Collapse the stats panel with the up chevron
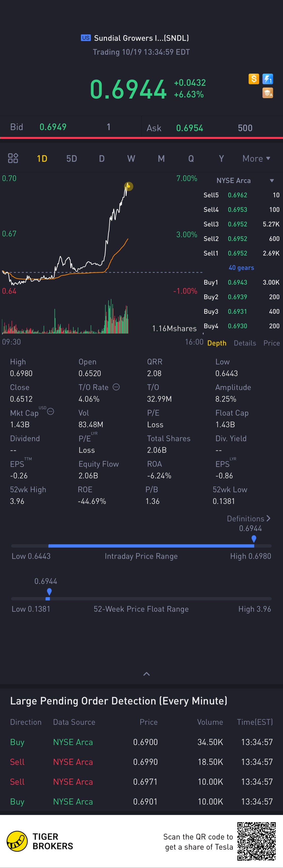The image size is (283, 868). (x=147, y=674)
